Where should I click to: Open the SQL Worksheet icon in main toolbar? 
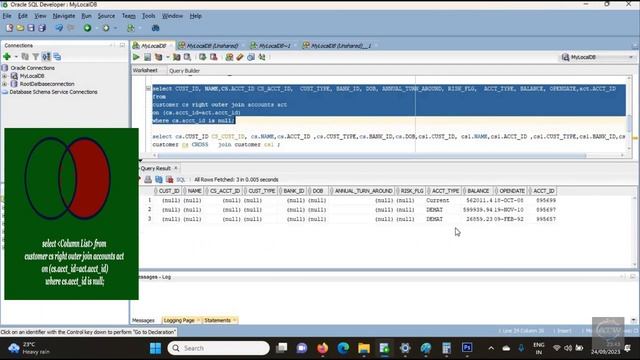pyautogui.click(x=131, y=28)
